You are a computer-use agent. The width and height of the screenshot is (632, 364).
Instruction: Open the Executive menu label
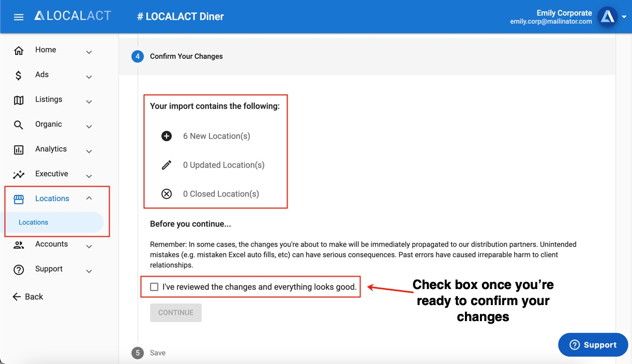(x=52, y=174)
